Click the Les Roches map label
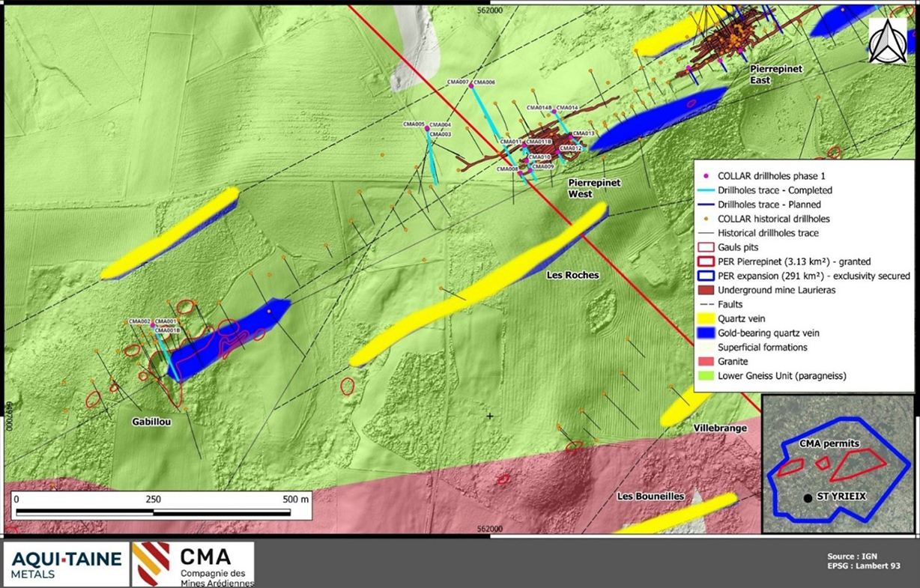This screenshot has width=920, height=588. (572, 276)
